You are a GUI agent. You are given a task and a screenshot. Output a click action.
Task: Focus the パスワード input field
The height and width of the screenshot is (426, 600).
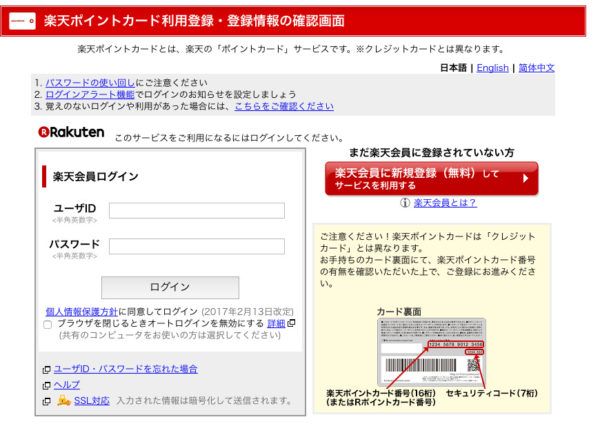pos(197,246)
